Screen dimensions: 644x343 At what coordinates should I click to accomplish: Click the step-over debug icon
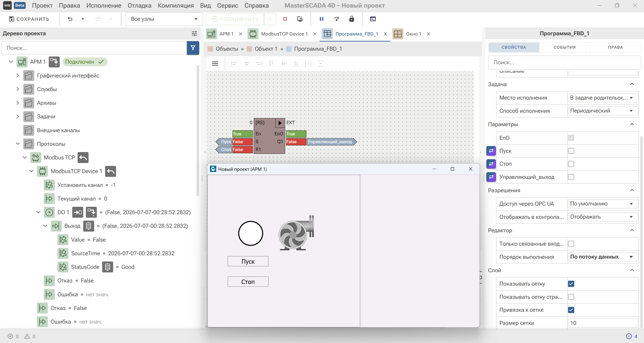click(x=337, y=19)
